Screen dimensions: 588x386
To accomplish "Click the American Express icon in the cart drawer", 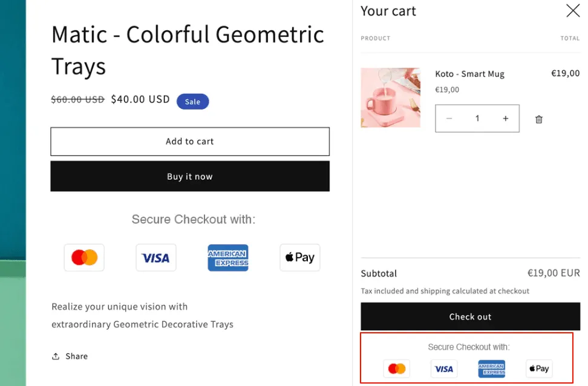I will [x=491, y=368].
